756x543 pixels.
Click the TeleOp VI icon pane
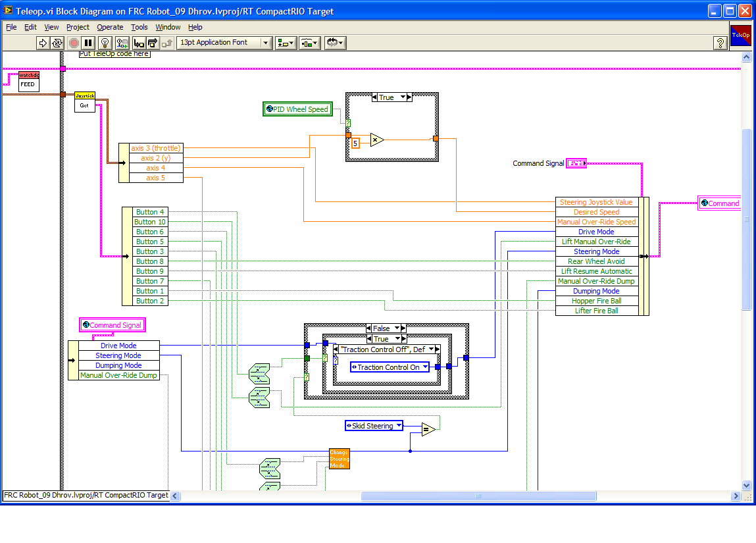tap(741, 36)
